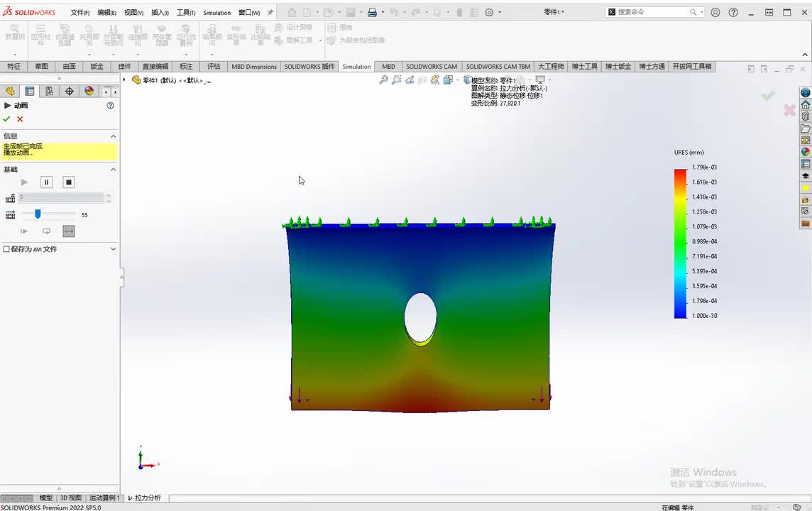This screenshot has width=812, height=511.
Task: Click the greyed play button
Action: [24, 182]
